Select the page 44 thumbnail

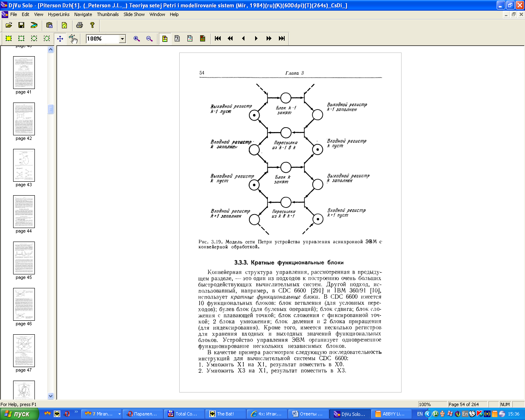24,212
